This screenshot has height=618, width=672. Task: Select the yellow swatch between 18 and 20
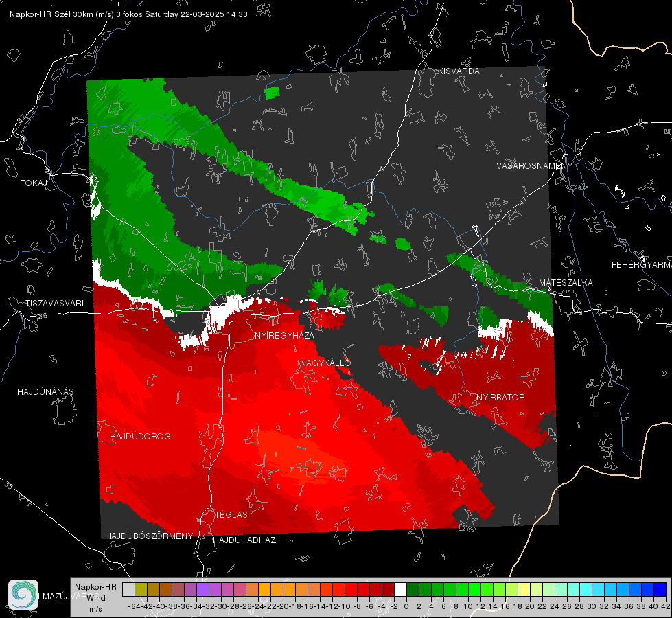click(x=524, y=590)
